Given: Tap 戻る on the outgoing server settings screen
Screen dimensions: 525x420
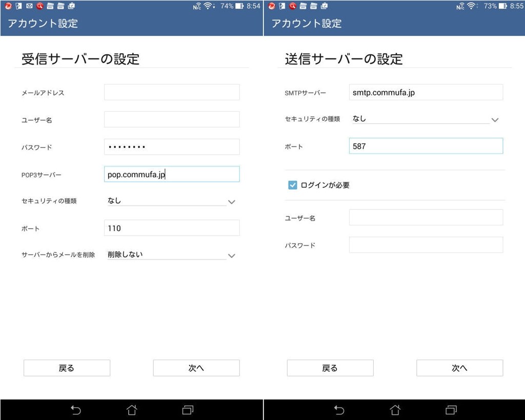Looking at the screenshot, I should coord(330,368).
